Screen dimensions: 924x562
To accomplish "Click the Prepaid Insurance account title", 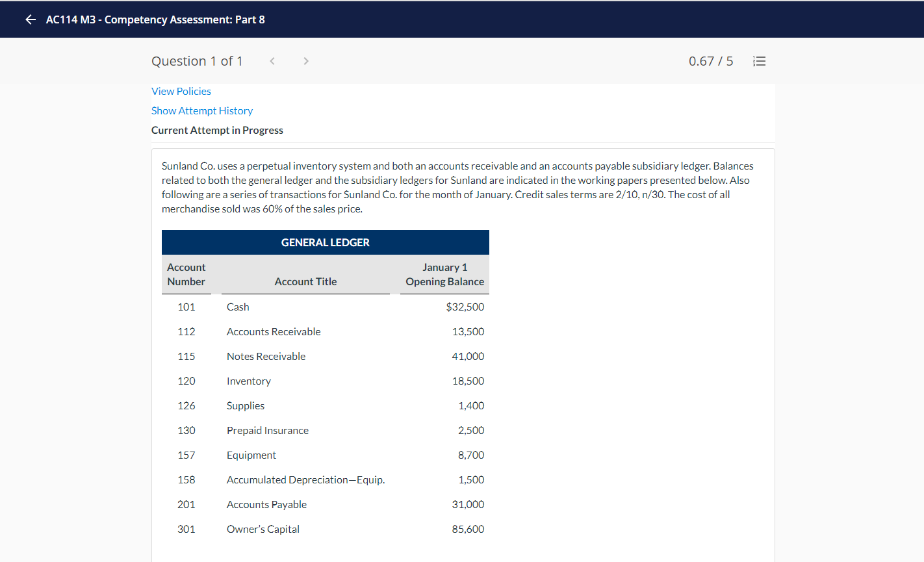I will (x=268, y=430).
